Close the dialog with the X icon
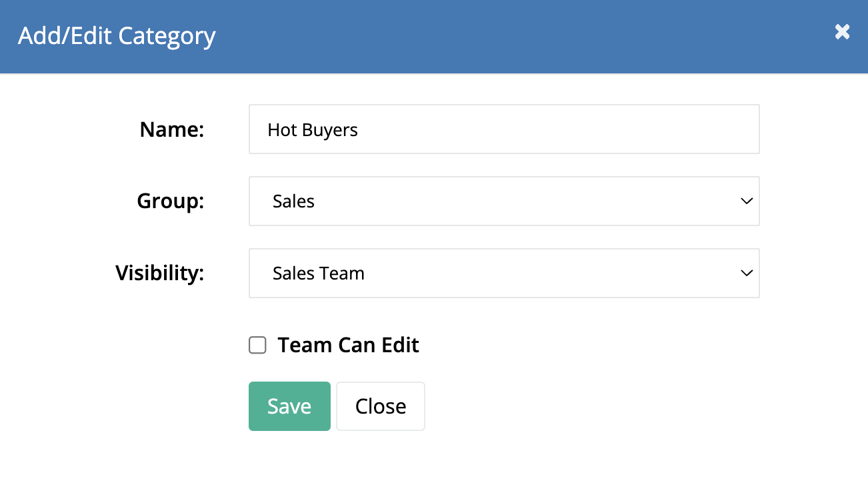Viewport: 868px width, 495px height. coord(842,32)
